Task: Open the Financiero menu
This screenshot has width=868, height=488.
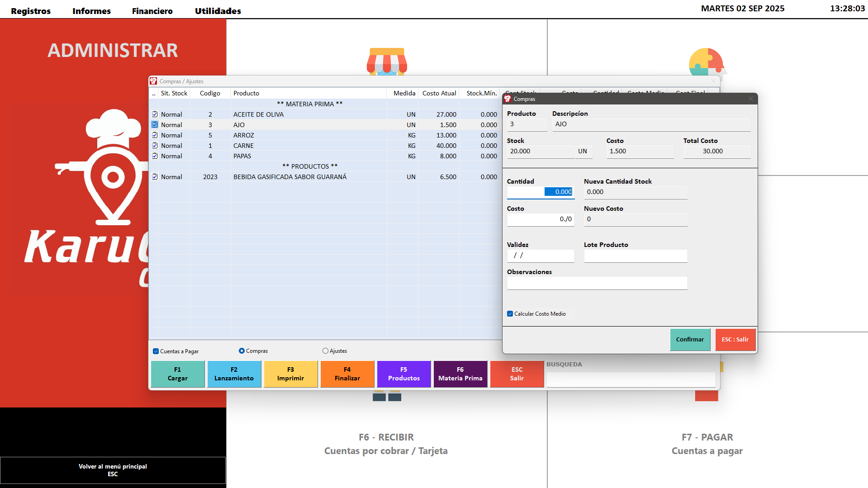Action: coord(152,11)
